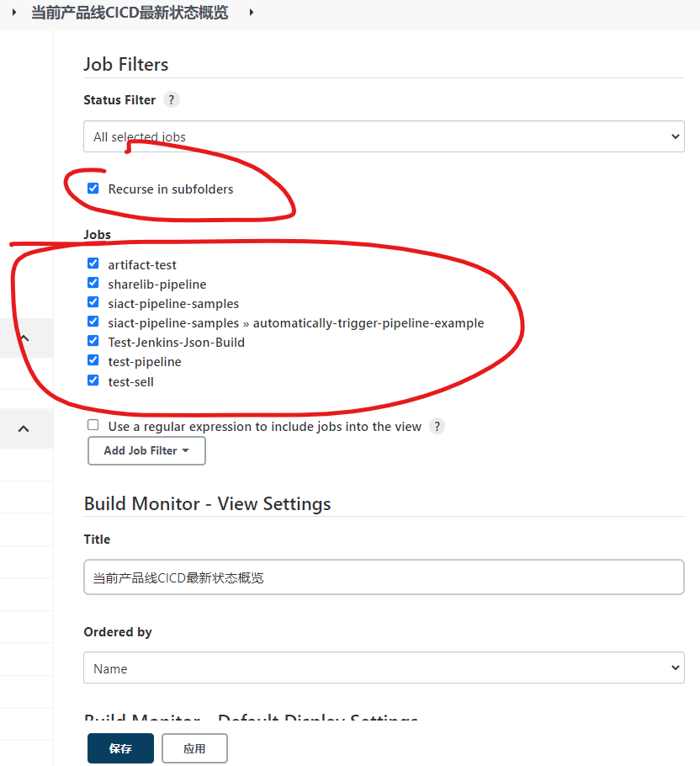
Task: Uncheck the sharelib-pipeline job
Action: coord(93,283)
